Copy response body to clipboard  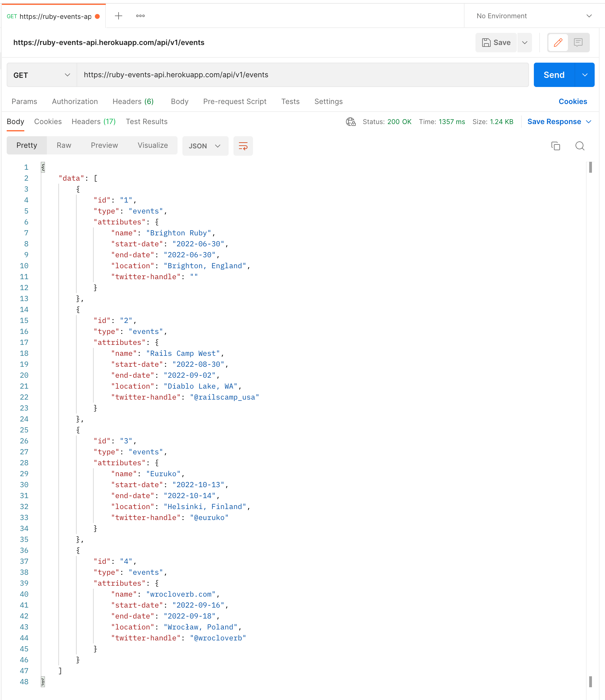(x=556, y=146)
